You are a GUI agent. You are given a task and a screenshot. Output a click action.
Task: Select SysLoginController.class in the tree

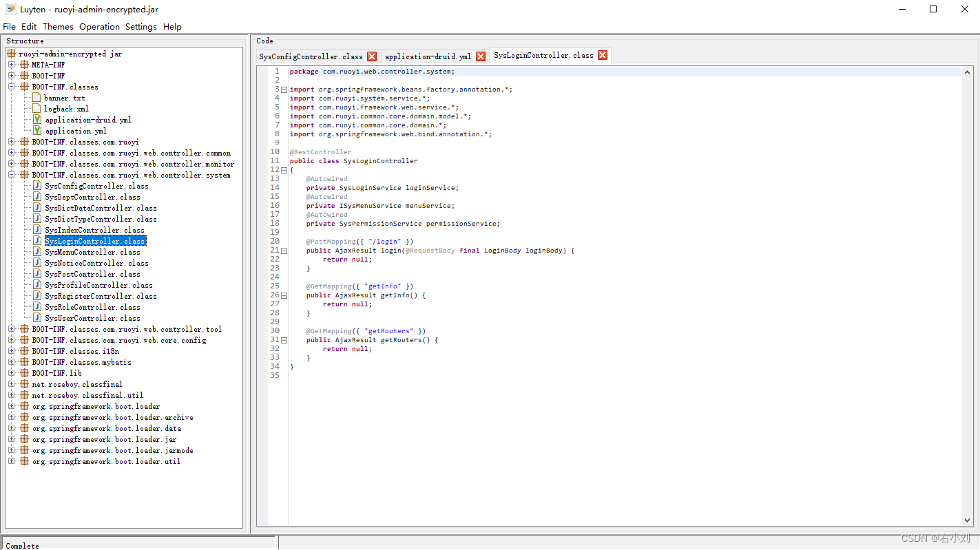pos(95,241)
